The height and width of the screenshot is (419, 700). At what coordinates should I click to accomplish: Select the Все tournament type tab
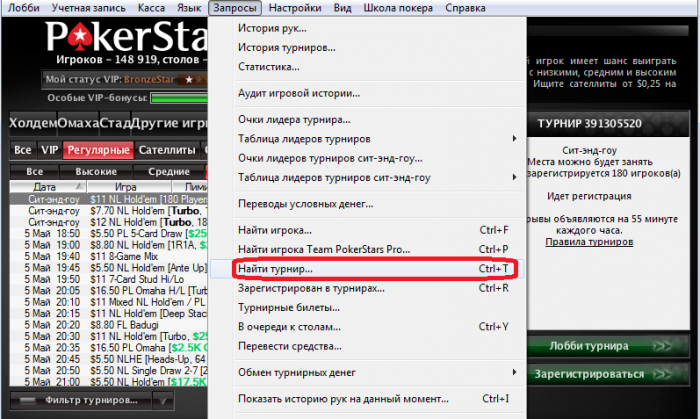coord(23,150)
